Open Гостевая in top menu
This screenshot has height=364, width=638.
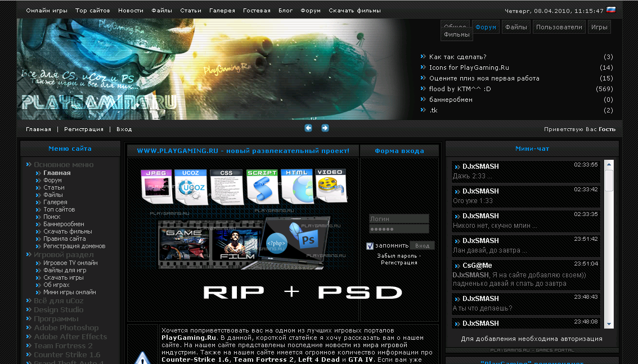coord(257,11)
